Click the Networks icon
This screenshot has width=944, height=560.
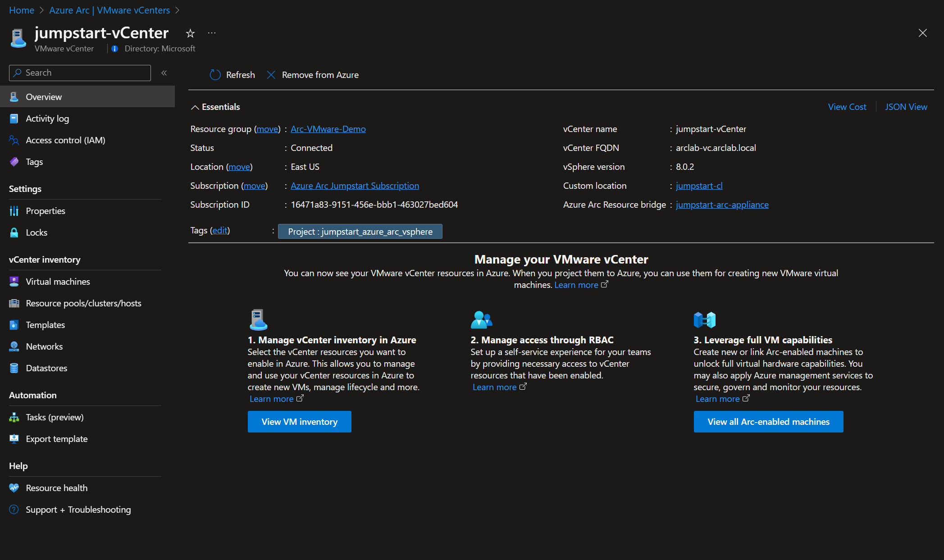[14, 346]
